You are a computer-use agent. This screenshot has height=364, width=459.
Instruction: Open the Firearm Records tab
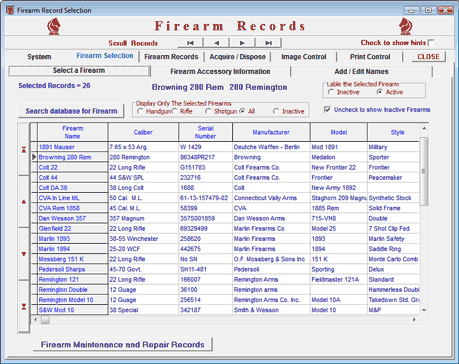(x=171, y=57)
